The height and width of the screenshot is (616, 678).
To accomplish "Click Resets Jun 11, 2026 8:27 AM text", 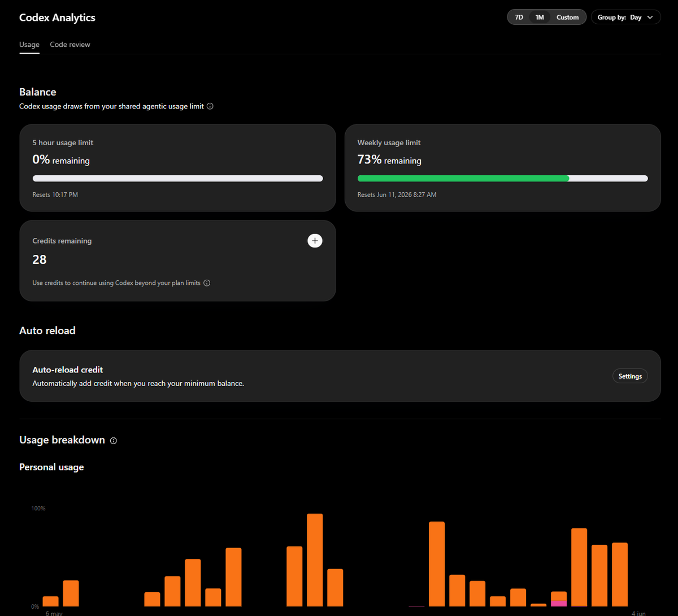I will 397,195.
